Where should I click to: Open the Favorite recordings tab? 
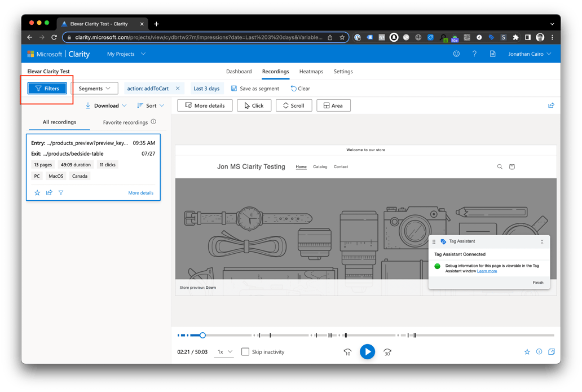[x=125, y=122]
